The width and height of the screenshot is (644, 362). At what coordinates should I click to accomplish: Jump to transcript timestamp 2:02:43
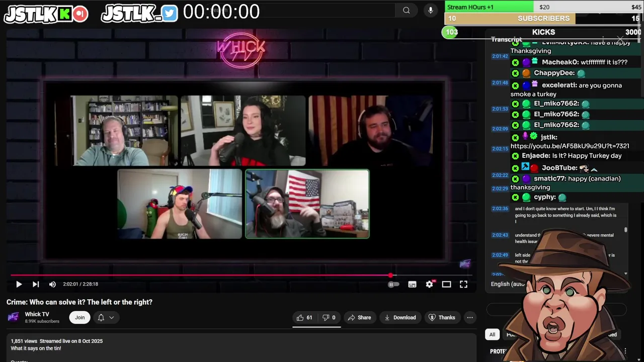tap(500, 235)
